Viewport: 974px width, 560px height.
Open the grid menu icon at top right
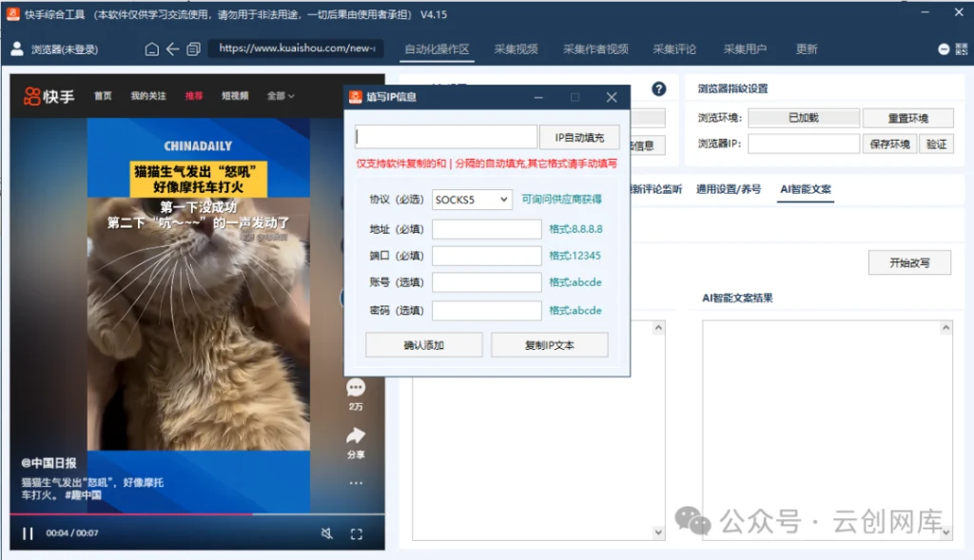click(x=962, y=49)
